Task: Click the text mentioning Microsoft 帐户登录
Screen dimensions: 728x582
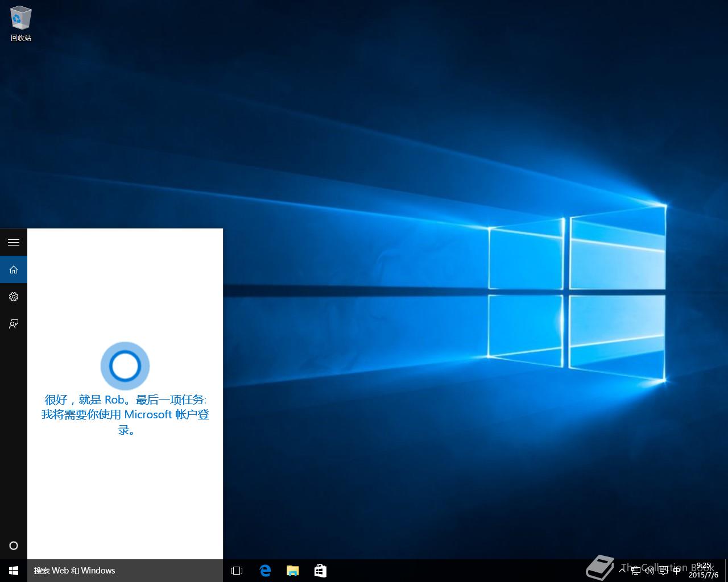Action: click(x=125, y=415)
